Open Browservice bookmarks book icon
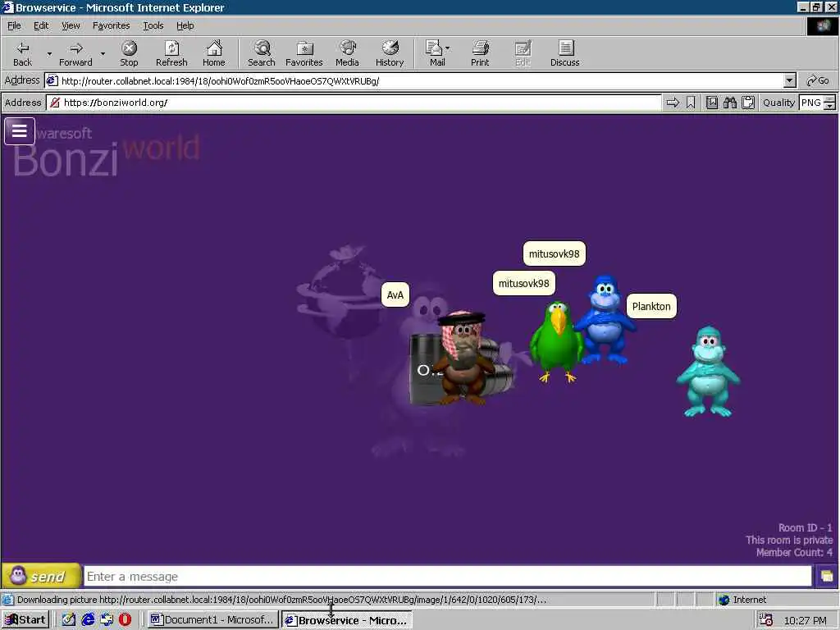Image resolution: width=840 pixels, height=630 pixels. (711, 103)
